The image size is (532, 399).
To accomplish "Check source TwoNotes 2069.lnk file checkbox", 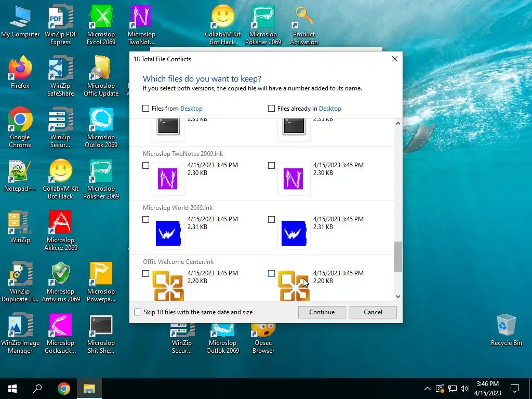I will click(145, 166).
